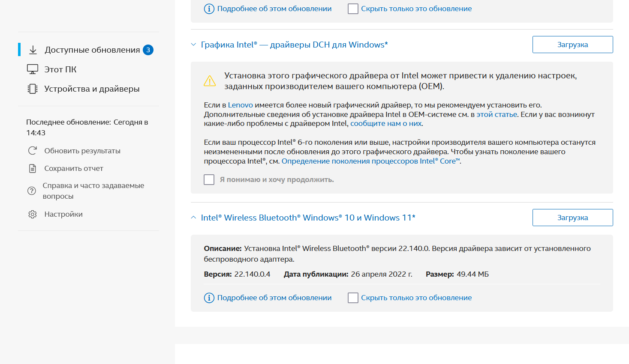Check Скрыть только это обновление under Bluetooth update
Image resolution: width=629 pixels, height=364 pixels.
point(353,298)
